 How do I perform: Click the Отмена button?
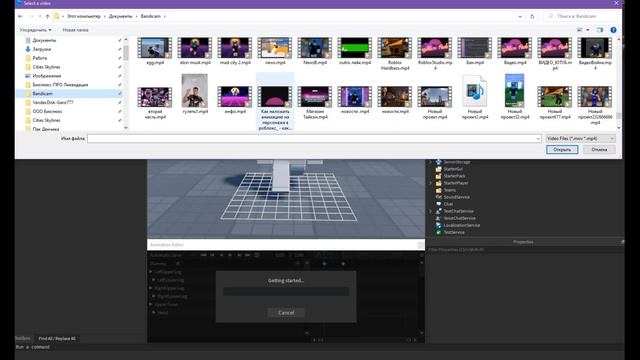coord(599,150)
